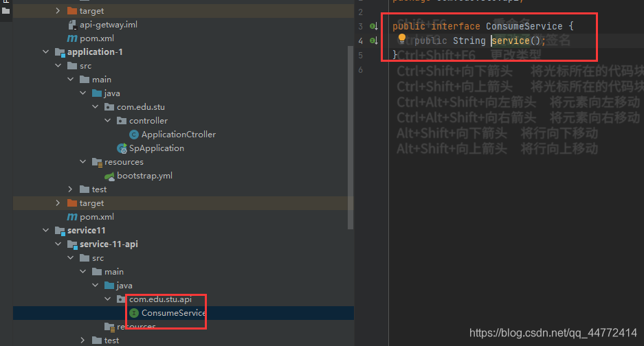
Task: Select the application-1 module
Action: click(95, 51)
